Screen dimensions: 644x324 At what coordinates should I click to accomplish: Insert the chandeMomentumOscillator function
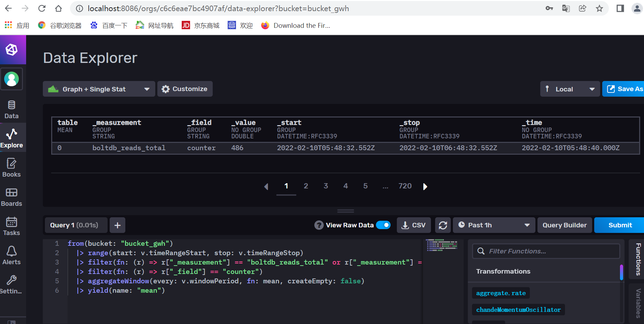518,309
